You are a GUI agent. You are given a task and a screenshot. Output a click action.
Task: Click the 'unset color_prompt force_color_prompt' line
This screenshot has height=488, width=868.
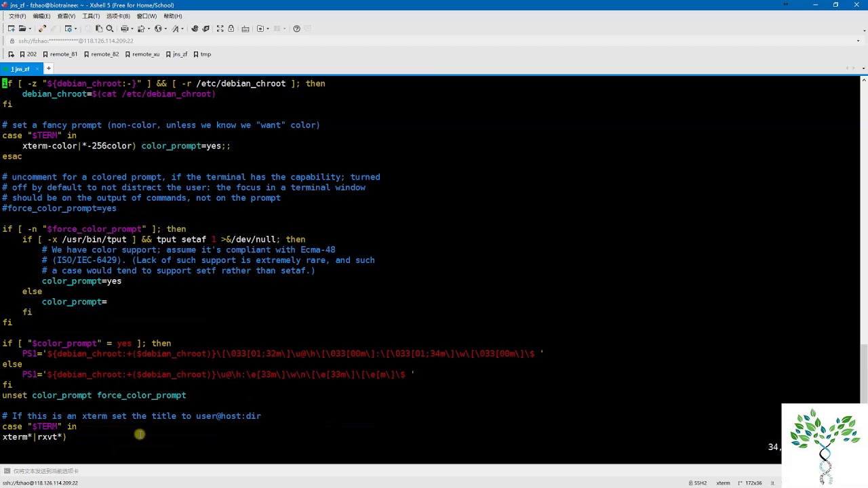(x=94, y=395)
